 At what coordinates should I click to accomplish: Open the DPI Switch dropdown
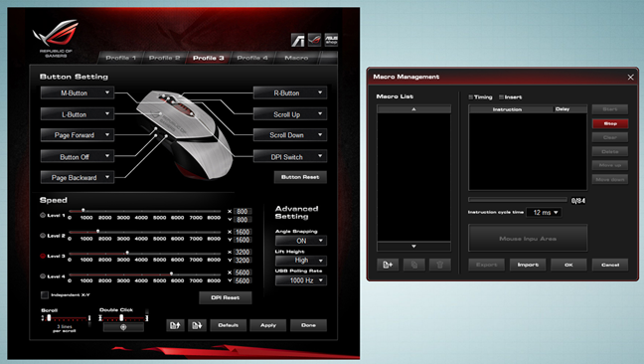coord(290,156)
